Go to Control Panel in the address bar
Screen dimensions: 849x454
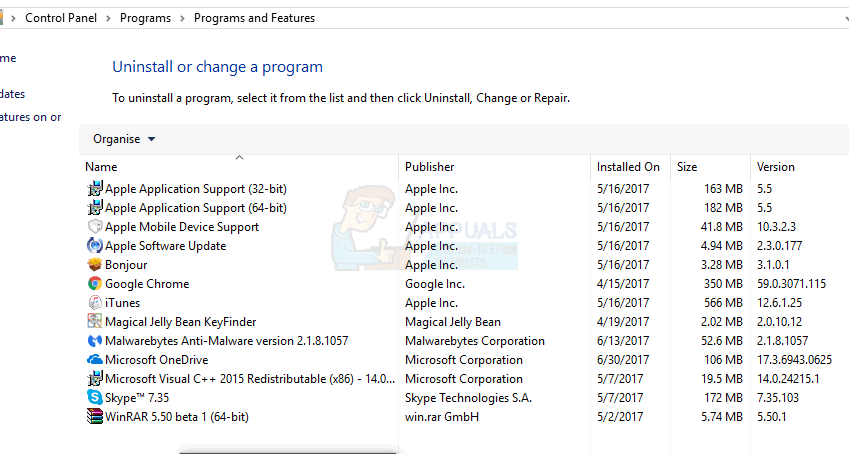pyautogui.click(x=61, y=18)
